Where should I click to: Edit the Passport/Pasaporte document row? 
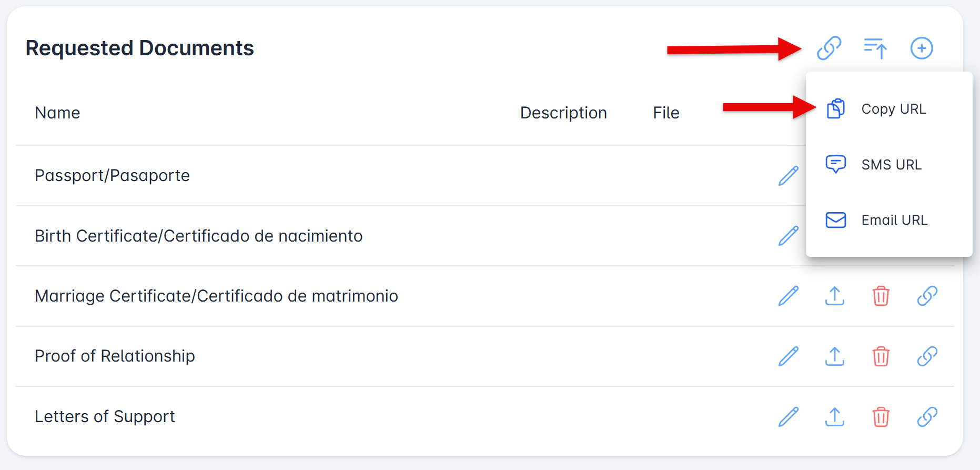coord(788,176)
